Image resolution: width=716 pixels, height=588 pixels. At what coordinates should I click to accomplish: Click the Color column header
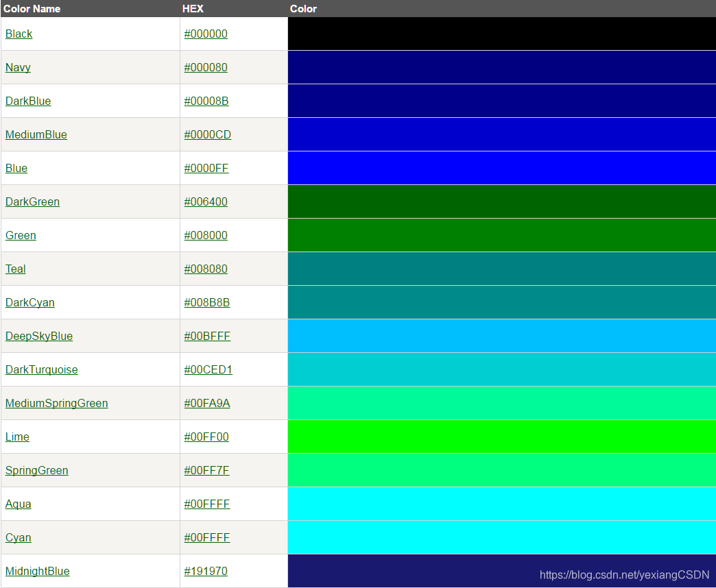[303, 9]
